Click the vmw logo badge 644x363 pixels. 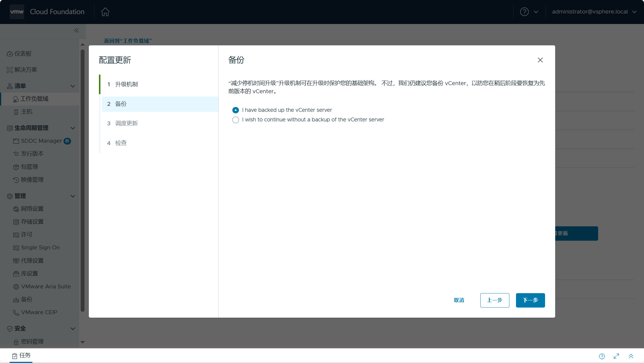coord(17,12)
